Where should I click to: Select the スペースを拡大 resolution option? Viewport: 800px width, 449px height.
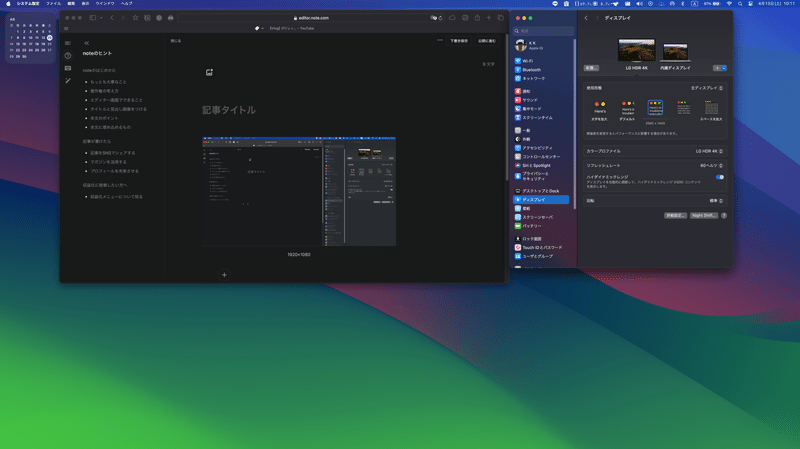tap(711, 111)
